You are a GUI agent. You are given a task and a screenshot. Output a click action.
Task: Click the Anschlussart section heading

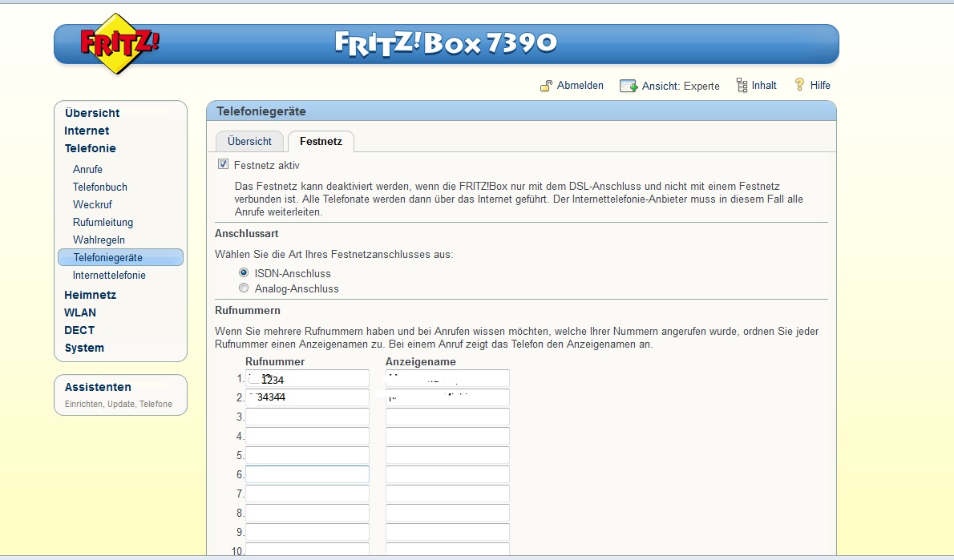(246, 233)
